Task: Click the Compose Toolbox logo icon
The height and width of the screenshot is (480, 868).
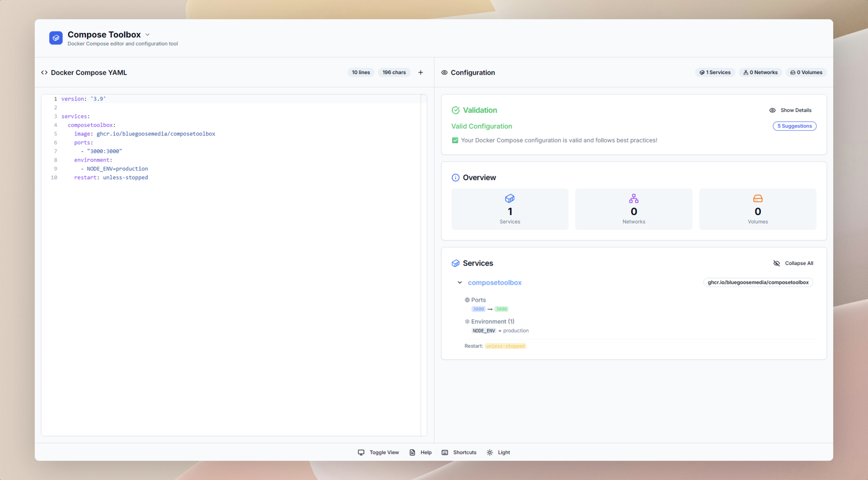Action: (x=56, y=38)
